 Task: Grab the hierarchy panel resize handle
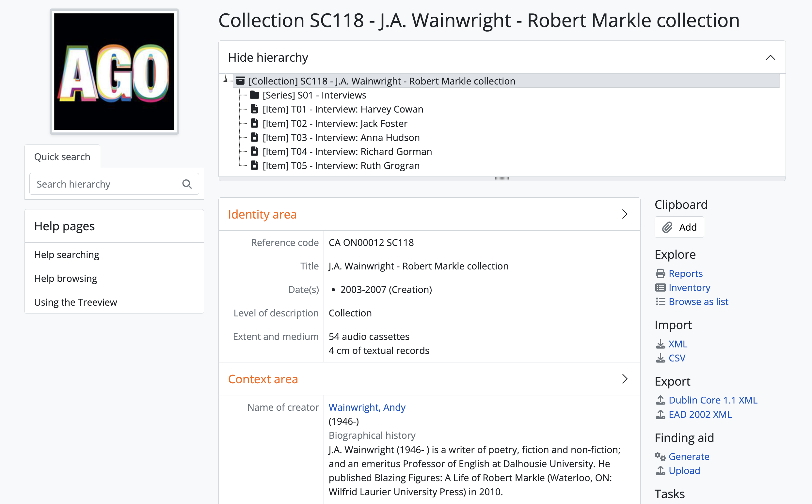pos(502,179)
